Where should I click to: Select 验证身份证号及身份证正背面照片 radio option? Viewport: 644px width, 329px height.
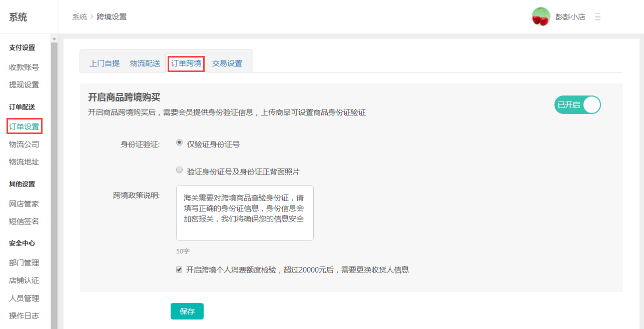(x=180, y=170)
